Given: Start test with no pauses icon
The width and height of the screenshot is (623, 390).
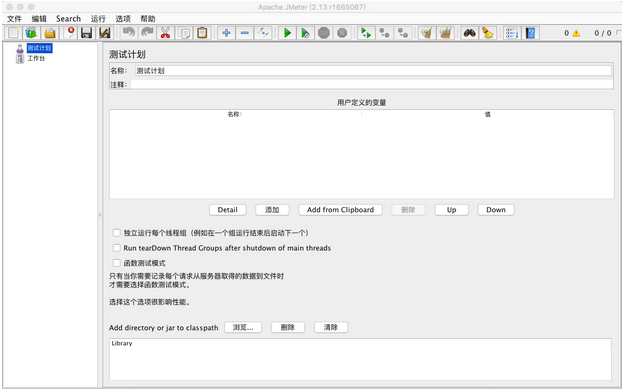Looking at the screenshot, I should coord(306,33).
